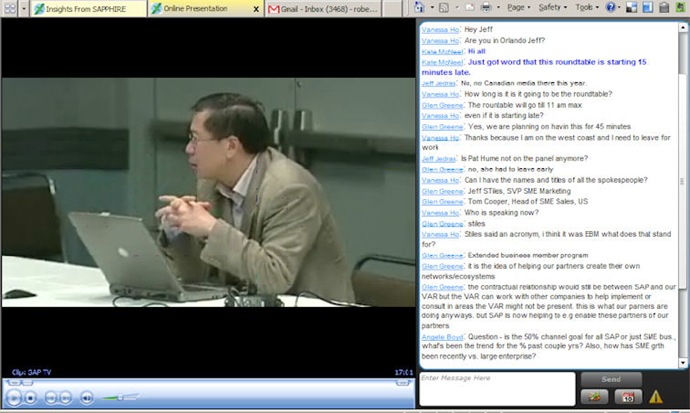Screen dimensions: 690x413
Task: Click the handshake icon below Send
Action: (594, 397)
